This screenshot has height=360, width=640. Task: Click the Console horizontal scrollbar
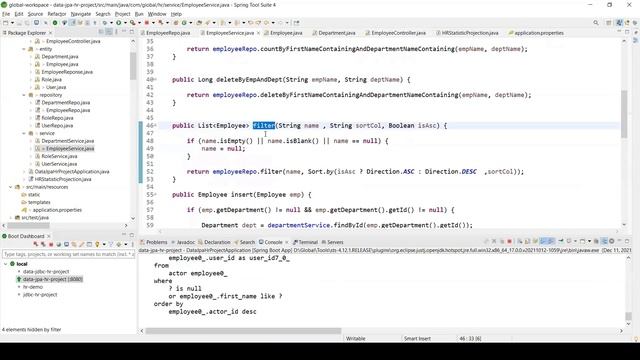[x=243, y=331]
